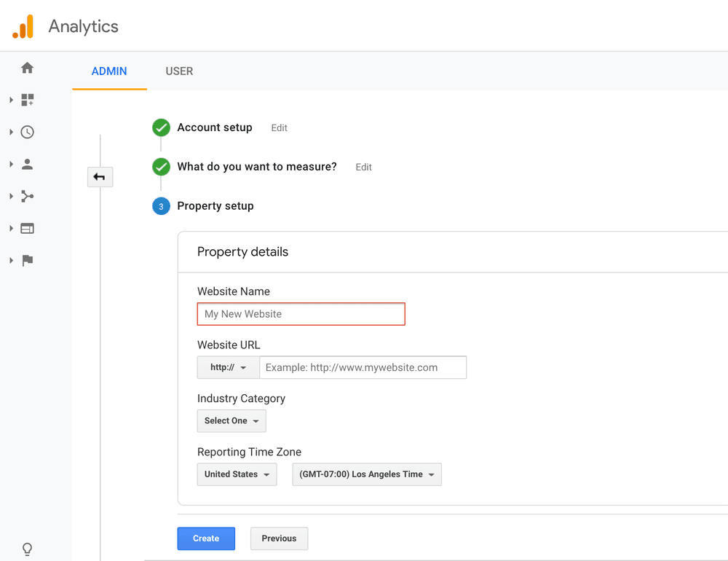Select the Audience person icon

click(27, 164)
